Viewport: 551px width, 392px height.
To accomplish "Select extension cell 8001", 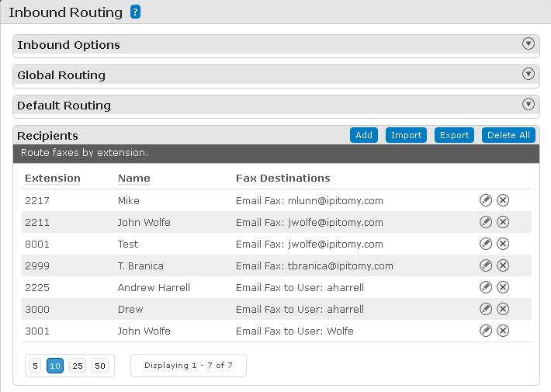I will point(37,245).
